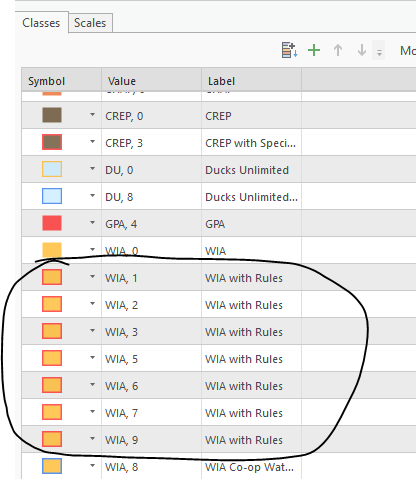
Task: Select the value cell 'WIA, 2'
Action: 151,304
